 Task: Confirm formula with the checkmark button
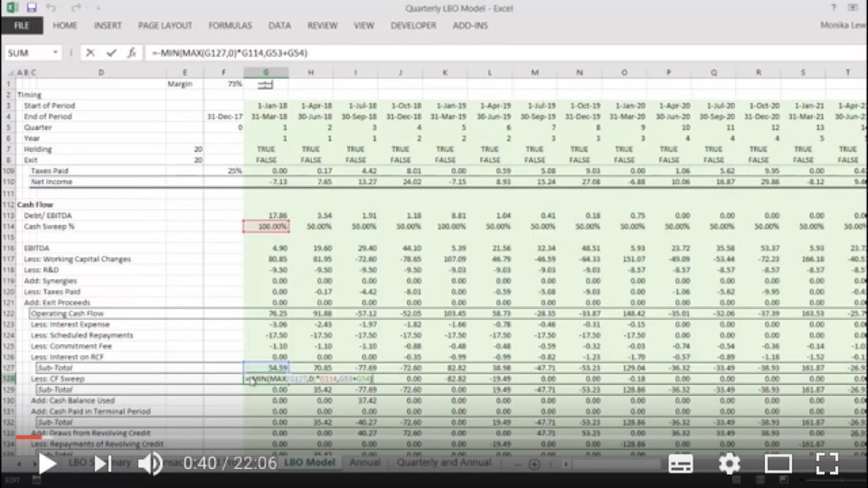[x=111, y=53]
